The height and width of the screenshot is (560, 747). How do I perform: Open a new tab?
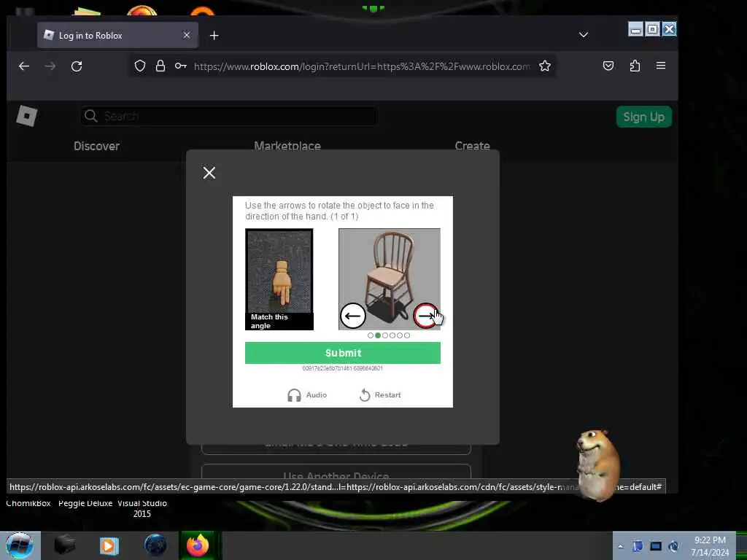(214, 36)
